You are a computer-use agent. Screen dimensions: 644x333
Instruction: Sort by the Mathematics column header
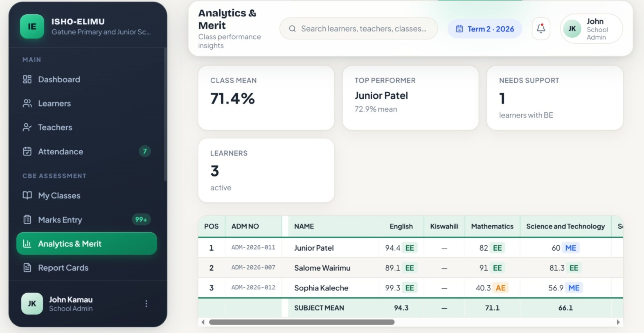pos(492,227)
